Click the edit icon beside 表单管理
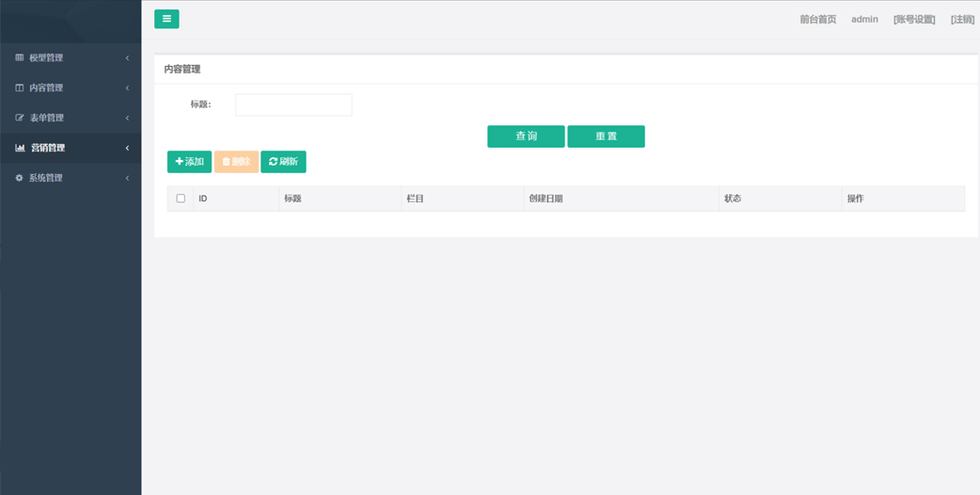This screenshot has height=495, width=980. click(x=20, y=119)
